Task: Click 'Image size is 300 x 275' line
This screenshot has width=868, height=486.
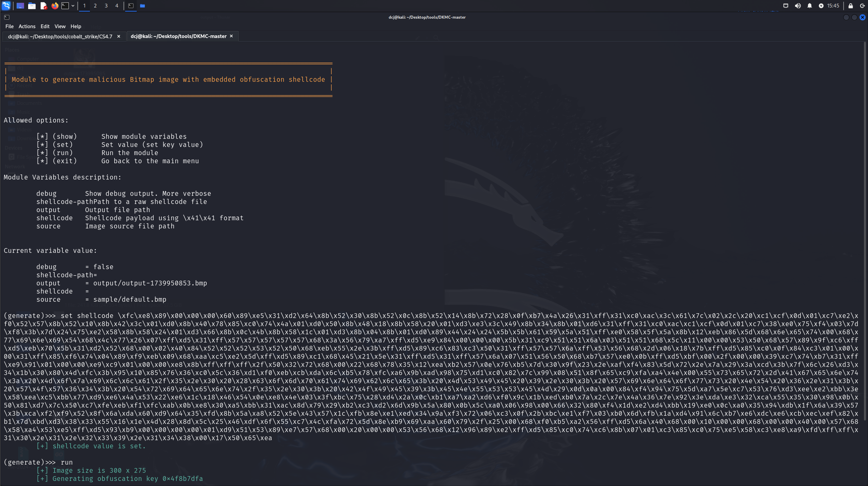Action: (91, 471)
